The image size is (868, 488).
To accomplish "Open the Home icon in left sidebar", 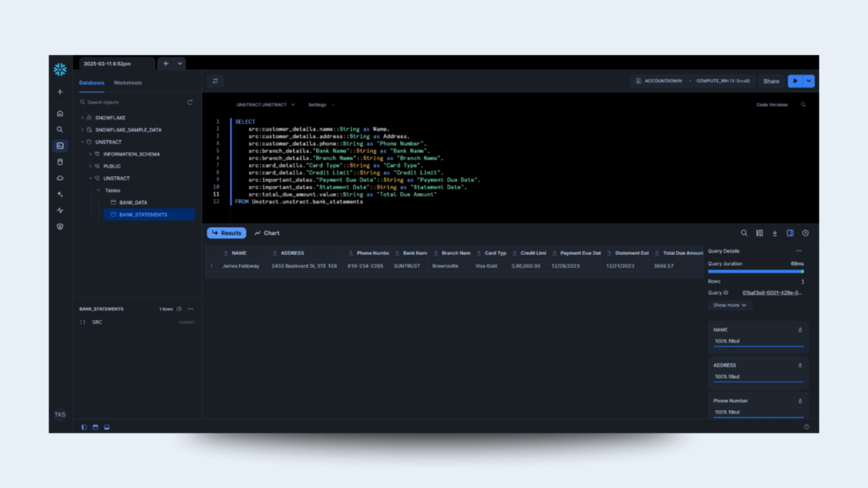I will click(x=59, y=113).
